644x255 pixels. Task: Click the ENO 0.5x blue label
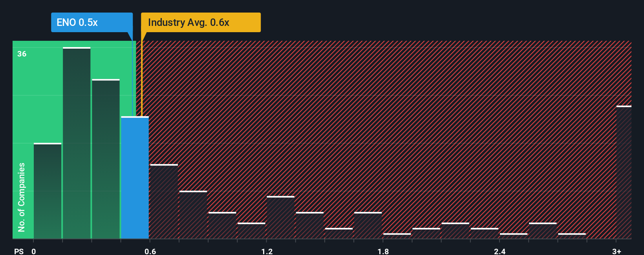coord(92,22)
